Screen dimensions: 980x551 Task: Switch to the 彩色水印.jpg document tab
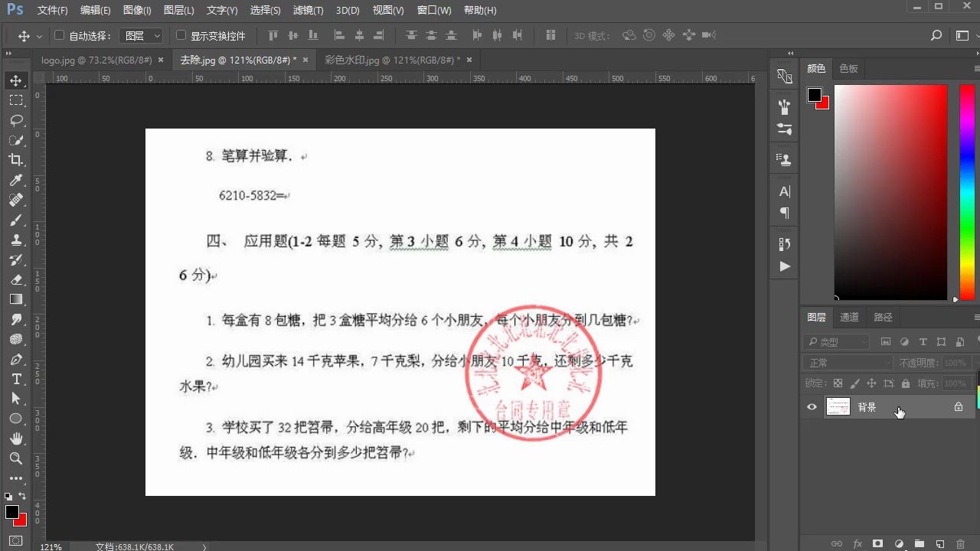(392, 60)
